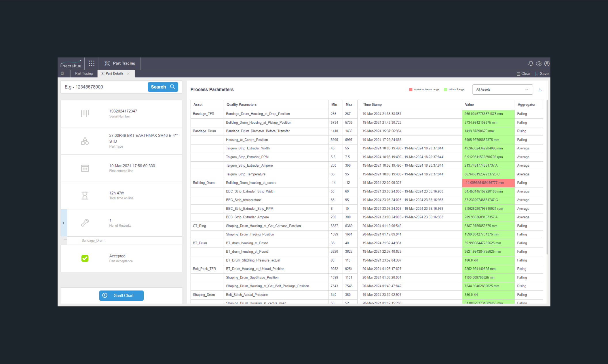Click the 100.0 kN value cell
Screen dimensions: 608x364
point(488,260)
